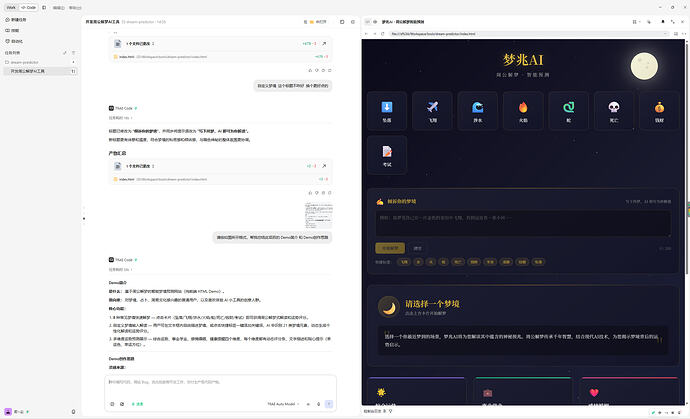Switch to the Code mode tab

pyautogui.click(x=29, y=7)
